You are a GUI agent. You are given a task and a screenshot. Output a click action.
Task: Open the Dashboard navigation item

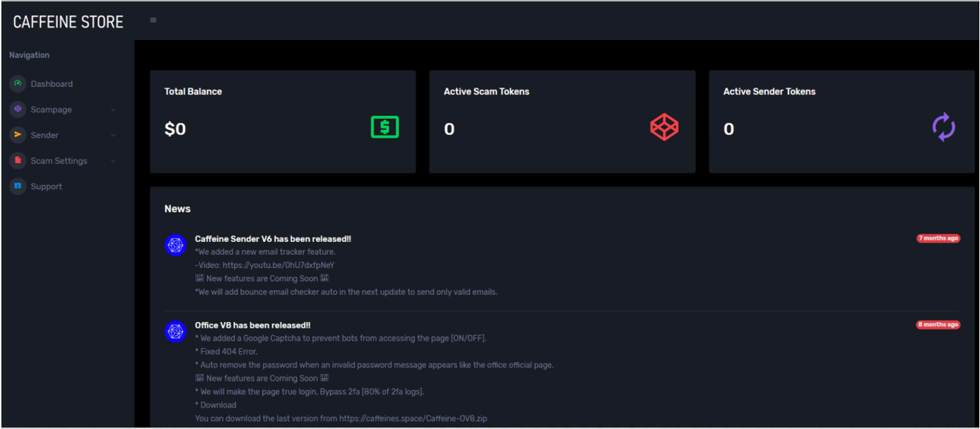[x=51, y=84]
